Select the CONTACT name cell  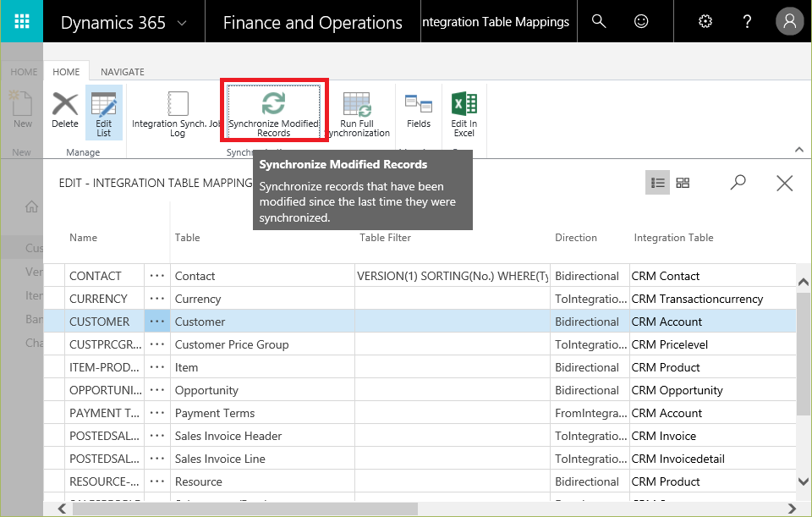[x=105, y=276]
